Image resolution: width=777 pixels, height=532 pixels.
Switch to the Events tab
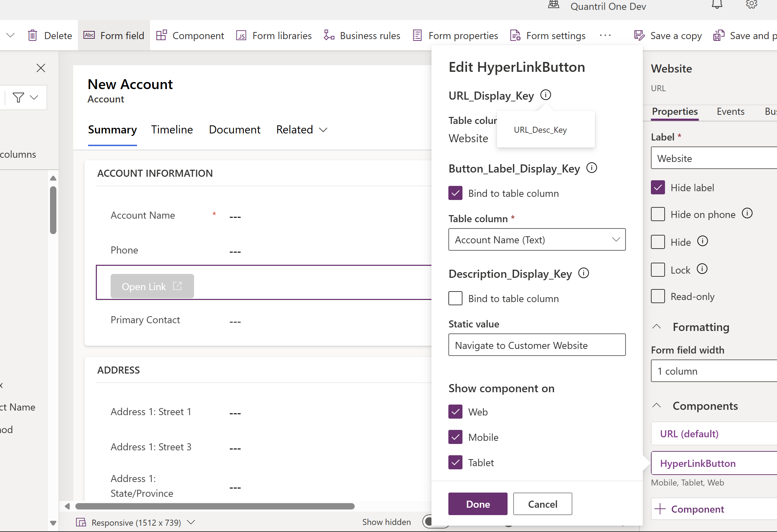pyautogui.click(x=730, y=112)
